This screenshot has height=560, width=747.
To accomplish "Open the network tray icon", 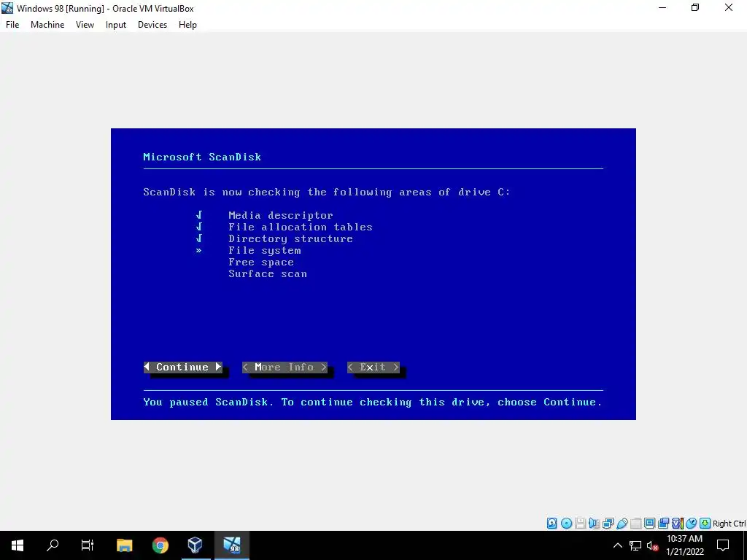I will click(635, 545).
